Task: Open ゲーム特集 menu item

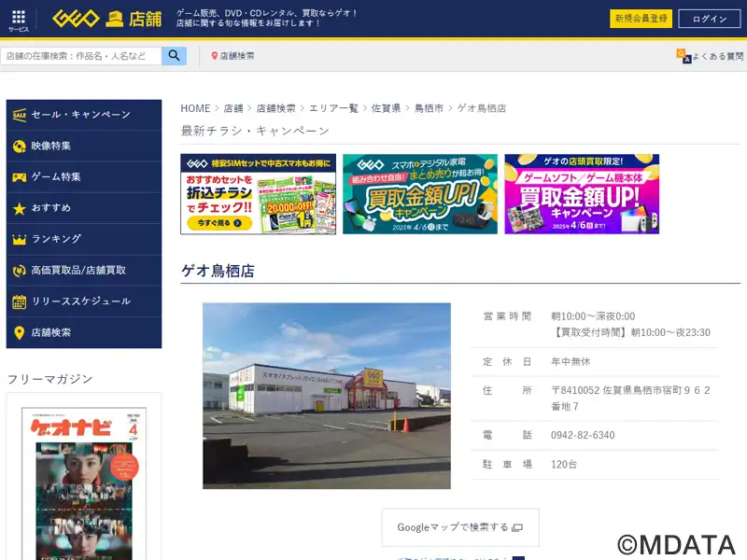Action: point(84,177)
